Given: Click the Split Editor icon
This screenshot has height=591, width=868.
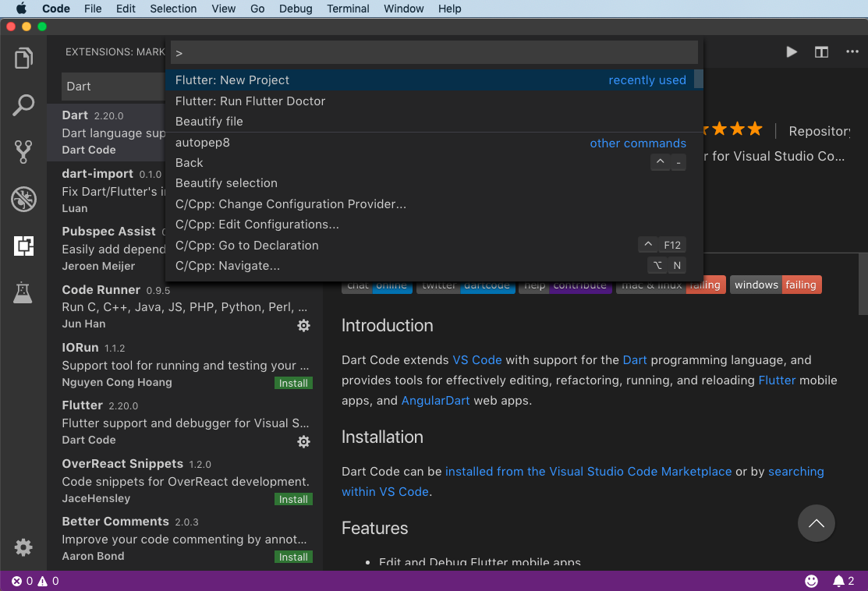Looking at the screenshot, I should (821, 51).
